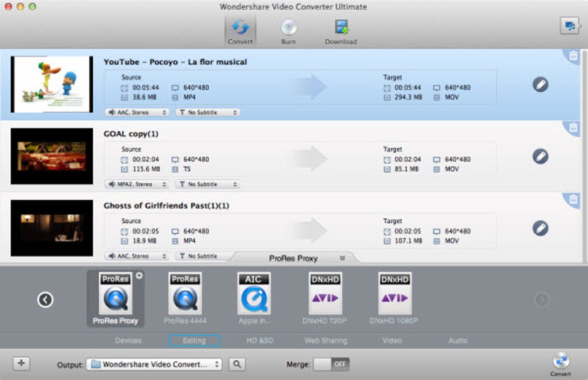Switch to the Web Sharing format category
Image resolution: width=588 pixels, height=380 pixels.
pos(326,341)
